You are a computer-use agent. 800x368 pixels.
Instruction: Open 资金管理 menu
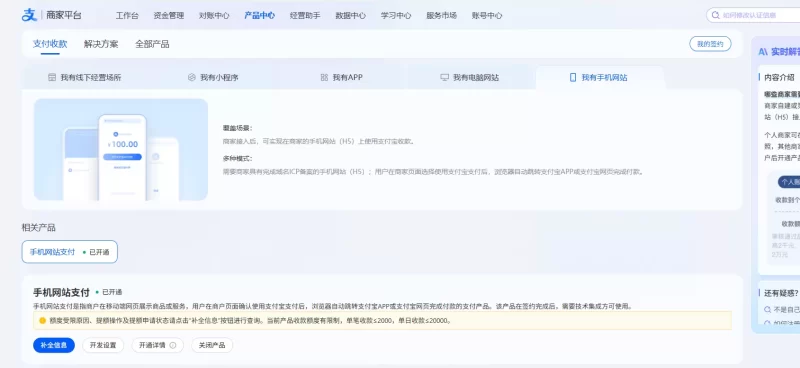(169, 15)
